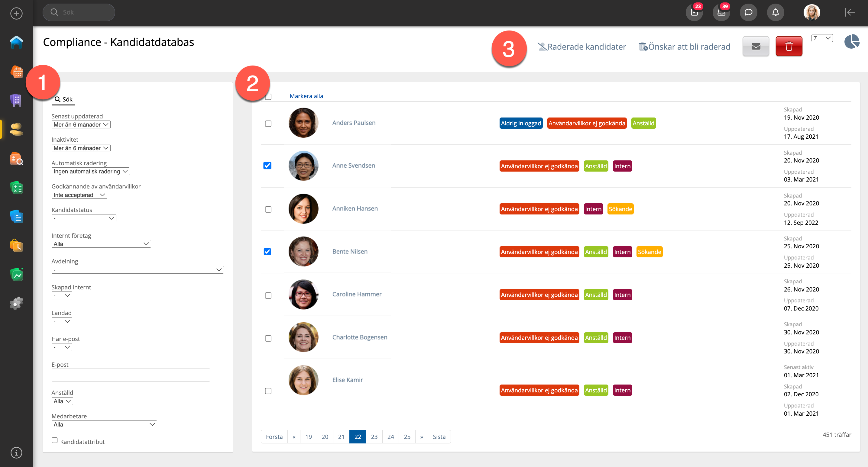Open the Senast uppdaterad dropdown
Image resolution: width=868 pixels, height=467 pixels.
click(x=81, y=124)
